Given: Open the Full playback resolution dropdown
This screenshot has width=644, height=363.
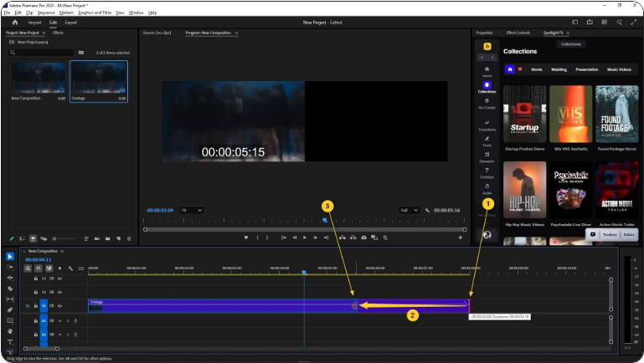Looking at the screenshot, I should [409, 211].
